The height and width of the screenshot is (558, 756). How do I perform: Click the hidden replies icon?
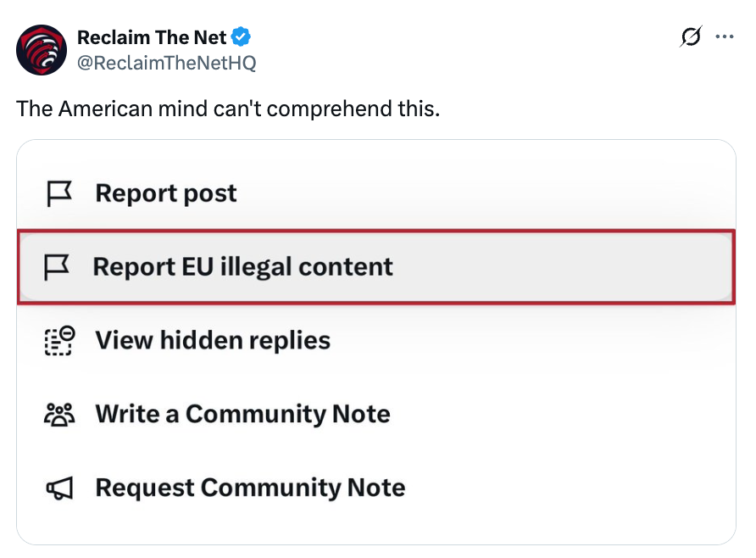coord(58,340)
